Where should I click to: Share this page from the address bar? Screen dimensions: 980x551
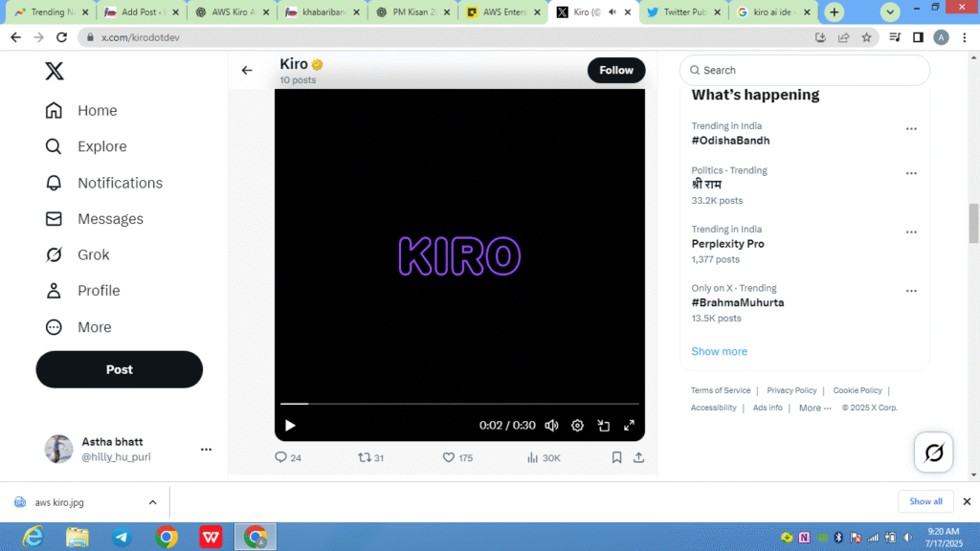pos(843,37)
